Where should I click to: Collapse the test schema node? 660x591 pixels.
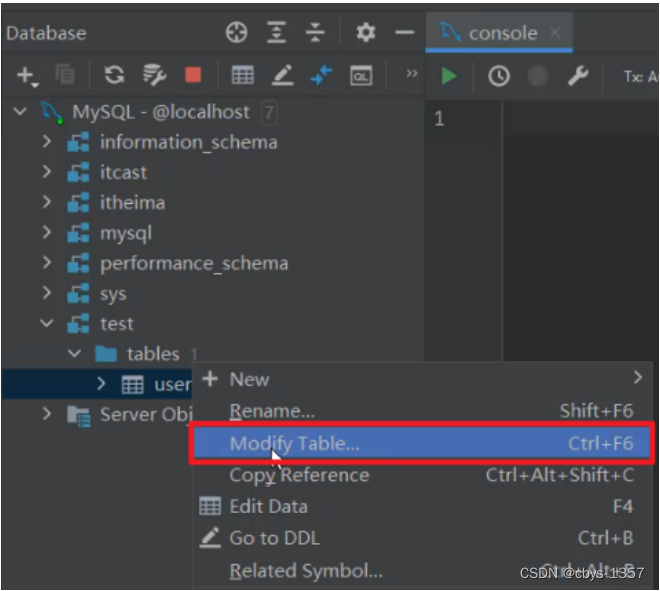pos(47,324)
